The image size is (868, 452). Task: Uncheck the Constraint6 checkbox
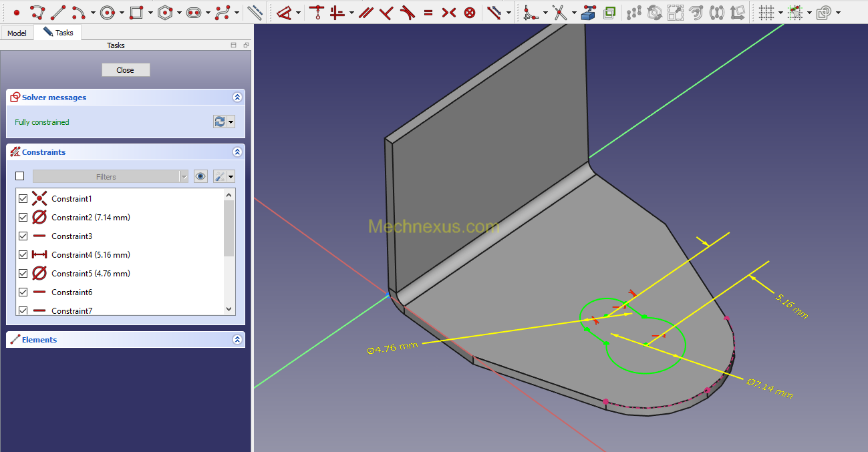23,292
